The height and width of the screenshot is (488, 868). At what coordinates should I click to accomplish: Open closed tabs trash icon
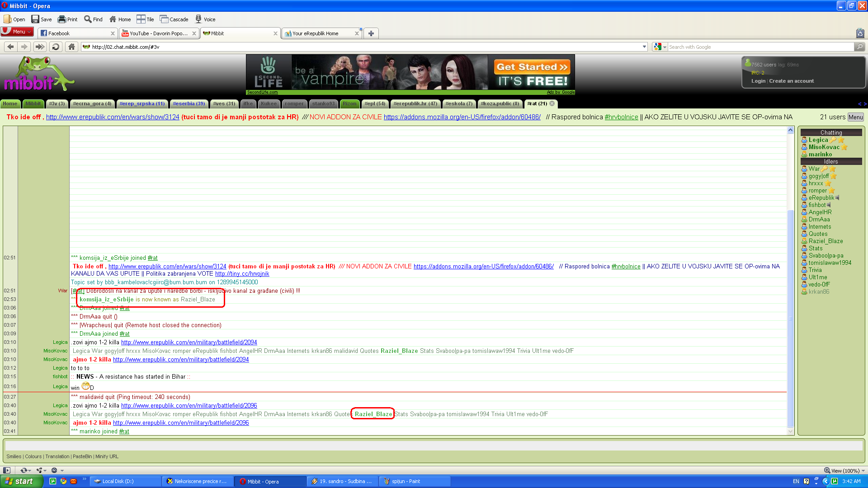(x=860, y=33)
